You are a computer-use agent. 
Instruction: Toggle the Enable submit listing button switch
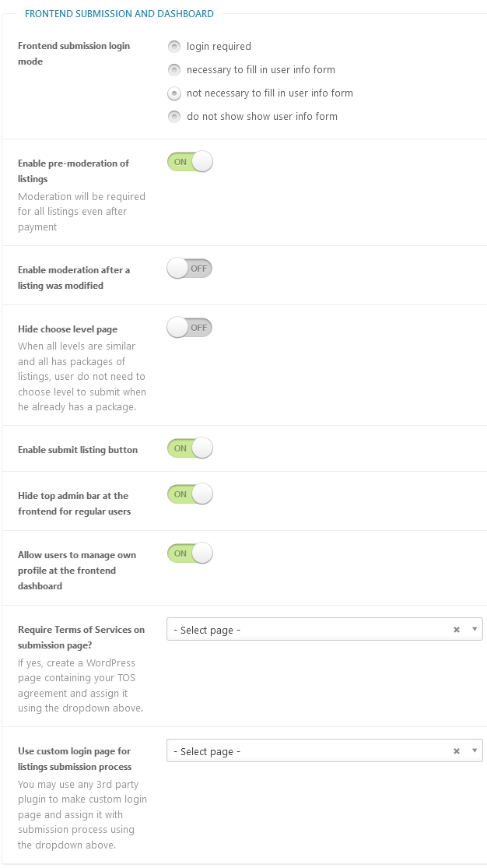click(190, 448)
